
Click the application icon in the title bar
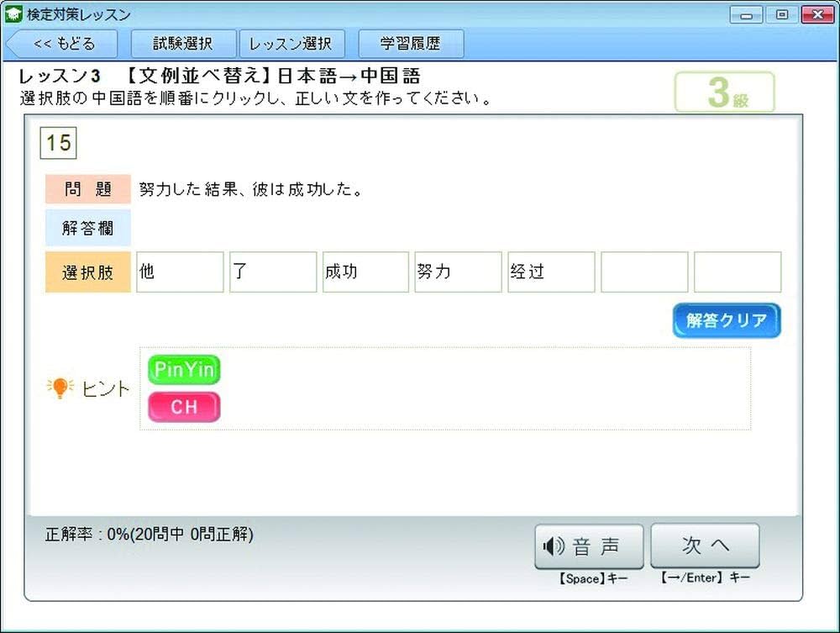pos(13,13)
